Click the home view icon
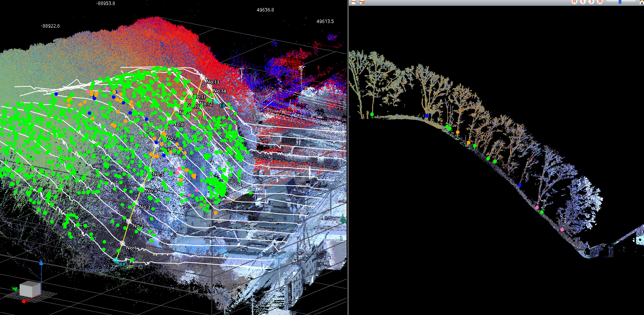This screenshot has width=644, height=315. (641, 2)
